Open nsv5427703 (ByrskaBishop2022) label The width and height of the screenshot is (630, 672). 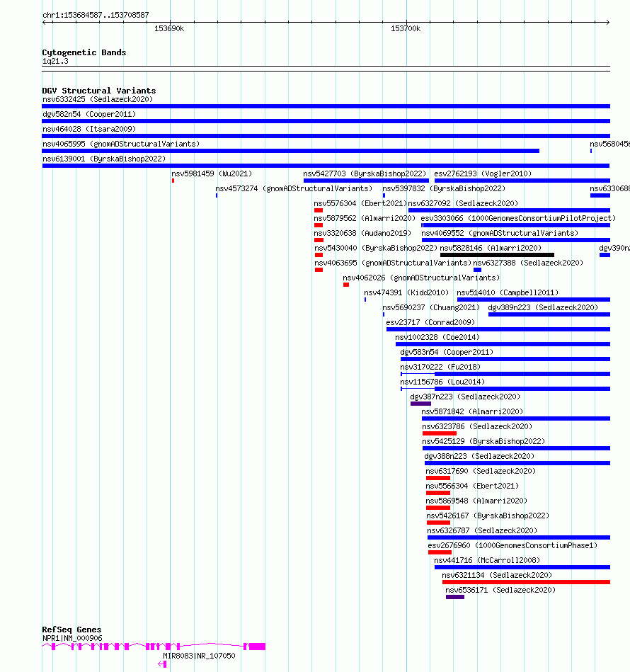tap(365, 174)
